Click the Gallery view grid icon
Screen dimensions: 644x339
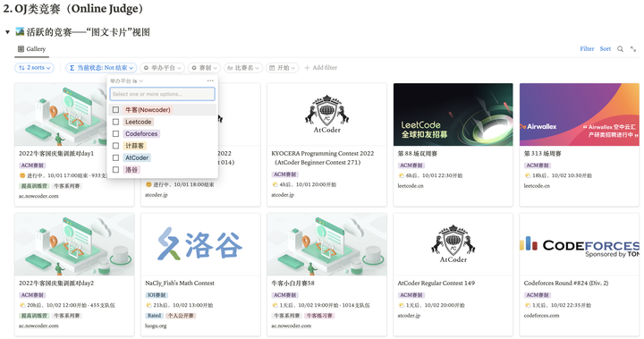[x=21, y=49]
